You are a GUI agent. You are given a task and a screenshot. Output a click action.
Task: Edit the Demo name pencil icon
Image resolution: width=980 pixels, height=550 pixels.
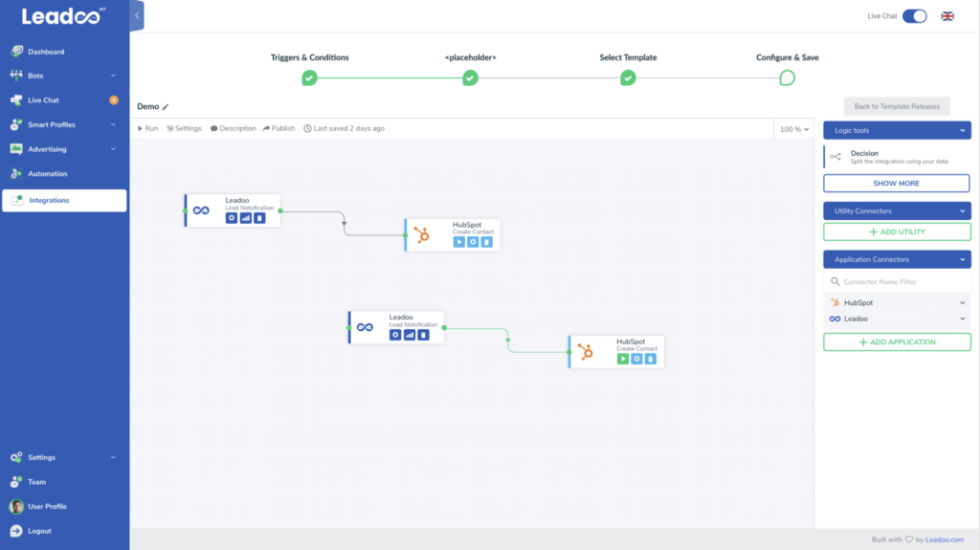click(x=166, y=107)
